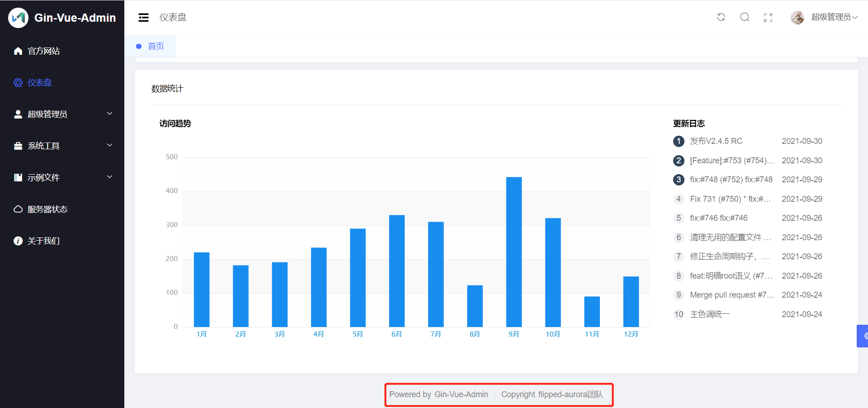The height and width of the screenshot is (408, 868).
Task: Open changelog entry fix:#746 fix:#746
Action: click(719, 218)
